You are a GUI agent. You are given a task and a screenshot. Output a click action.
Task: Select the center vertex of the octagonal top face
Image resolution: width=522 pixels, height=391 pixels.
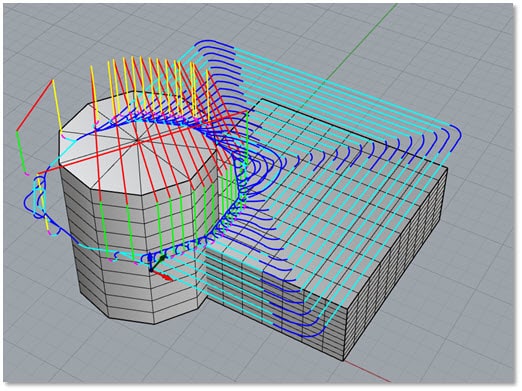coord(138,141)
